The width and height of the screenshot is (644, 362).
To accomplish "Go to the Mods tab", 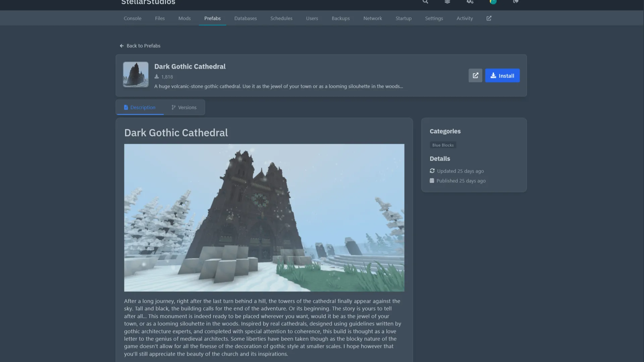I will tap(184, 18).
